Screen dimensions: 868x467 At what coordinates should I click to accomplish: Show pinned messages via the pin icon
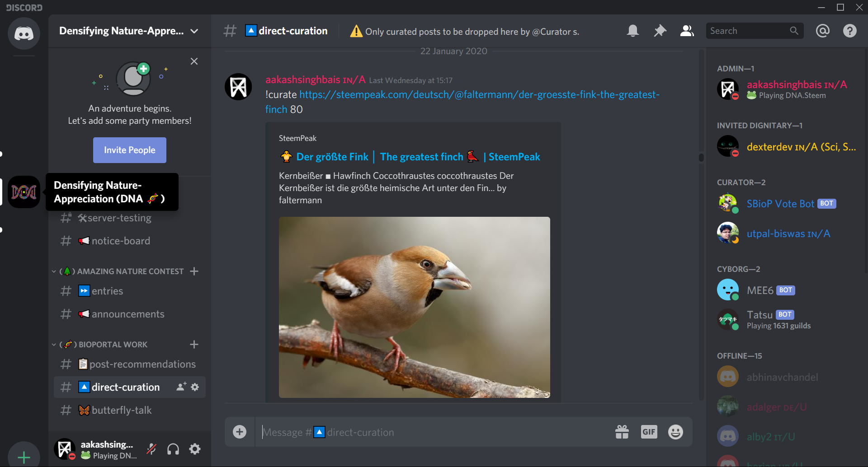coord(660,31)
